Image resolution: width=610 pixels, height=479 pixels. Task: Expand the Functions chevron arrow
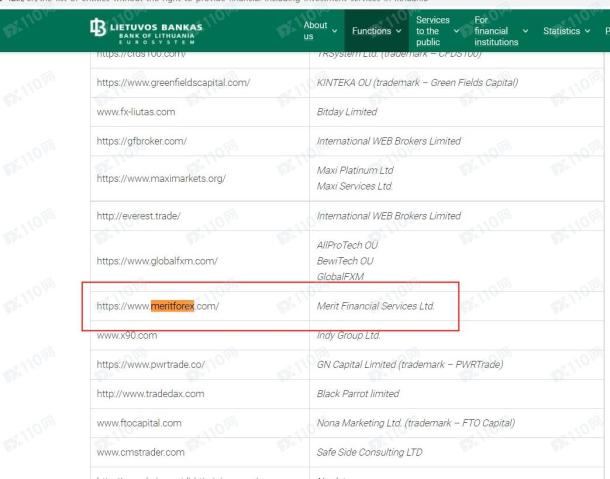coord(398,31)
